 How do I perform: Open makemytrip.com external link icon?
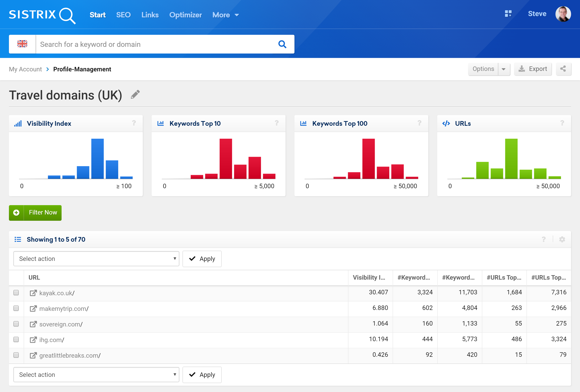33,309
